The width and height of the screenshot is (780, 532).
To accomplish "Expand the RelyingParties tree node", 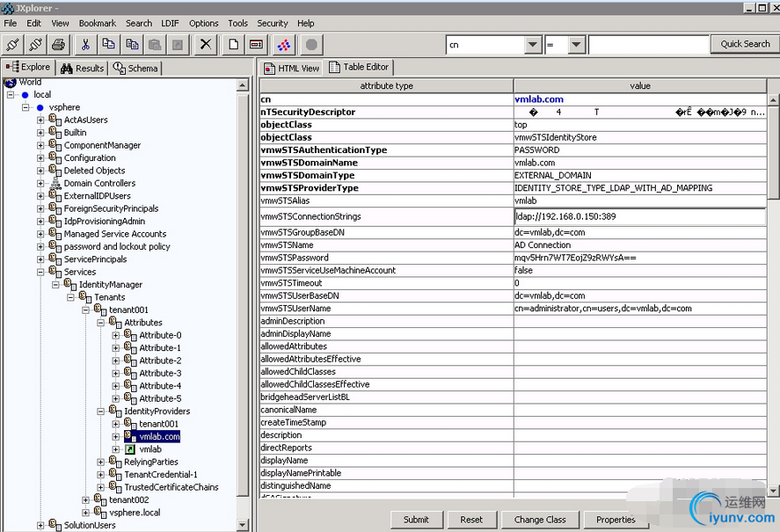I will [101, 462].
